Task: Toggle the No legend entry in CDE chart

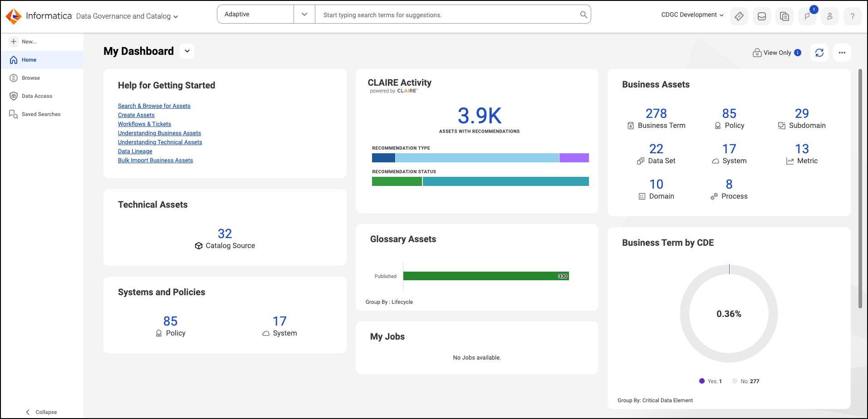Action: click(745, 381)
